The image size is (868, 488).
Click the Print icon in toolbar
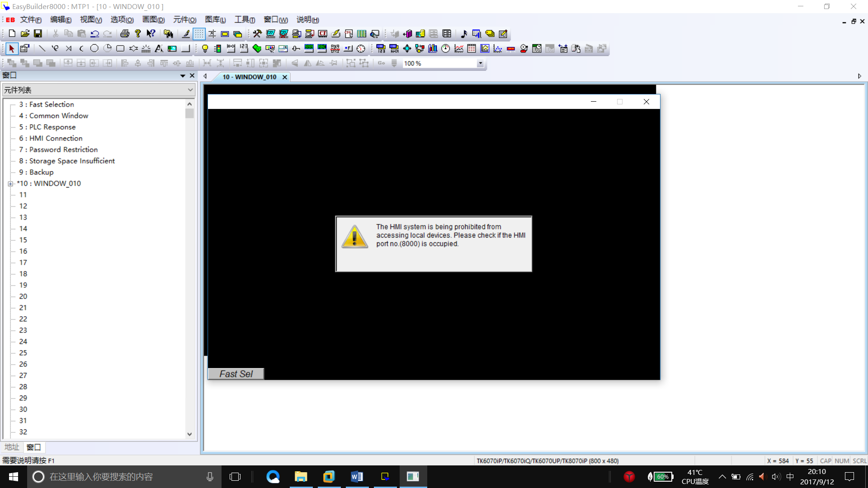point(125,34)
